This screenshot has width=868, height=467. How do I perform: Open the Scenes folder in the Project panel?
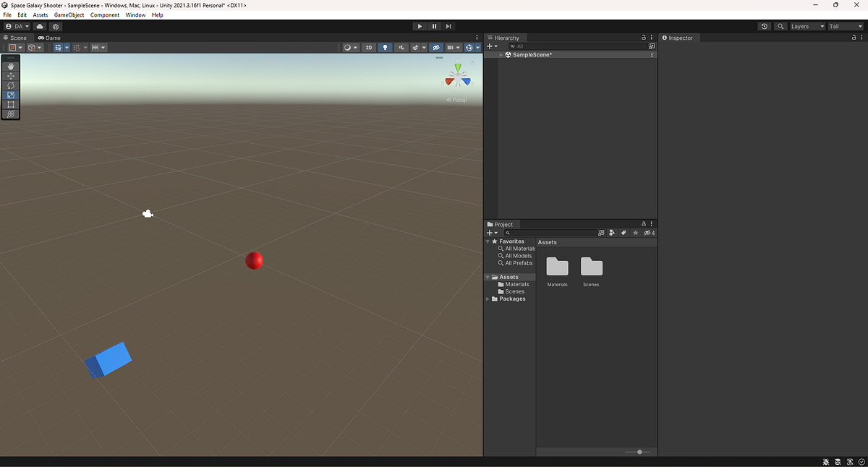(591, 268)
